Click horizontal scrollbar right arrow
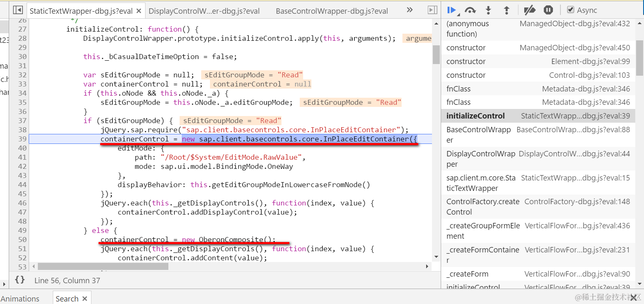This screenshot has height=304, width=644. pyautogui.click(x=427, y=266)
